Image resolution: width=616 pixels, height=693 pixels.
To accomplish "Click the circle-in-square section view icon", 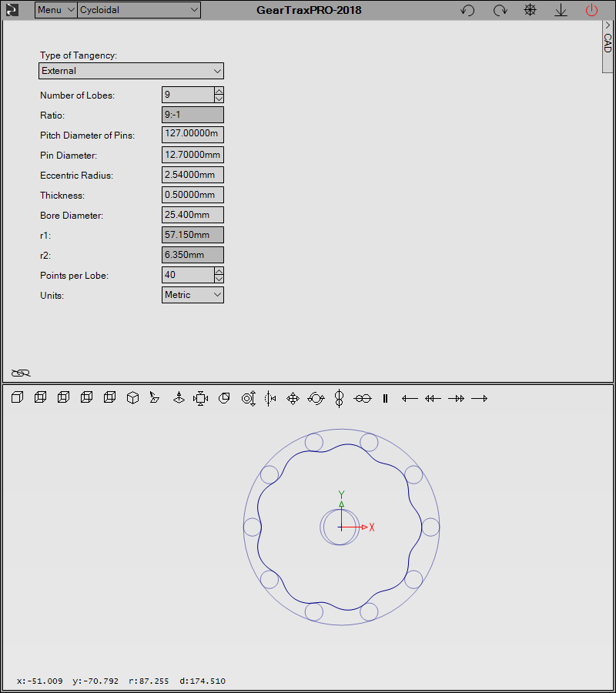I will point(224,398).
